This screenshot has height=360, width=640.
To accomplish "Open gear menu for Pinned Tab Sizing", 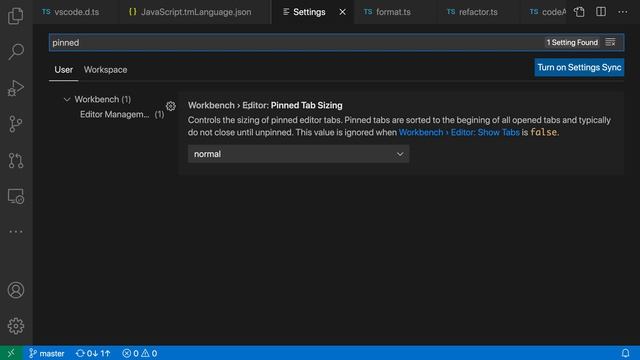I will coord(171,106).
